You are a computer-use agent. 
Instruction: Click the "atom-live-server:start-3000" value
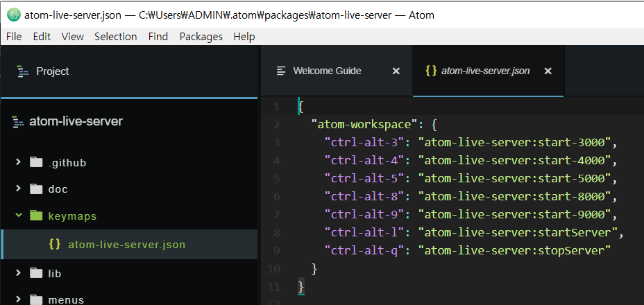point(515,142)
